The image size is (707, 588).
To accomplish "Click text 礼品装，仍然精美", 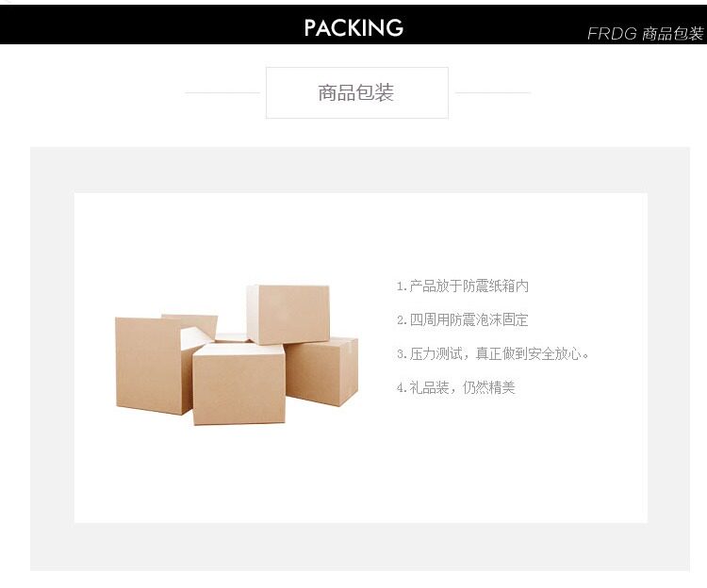I will pyautogui.click(x=462, y=387).
